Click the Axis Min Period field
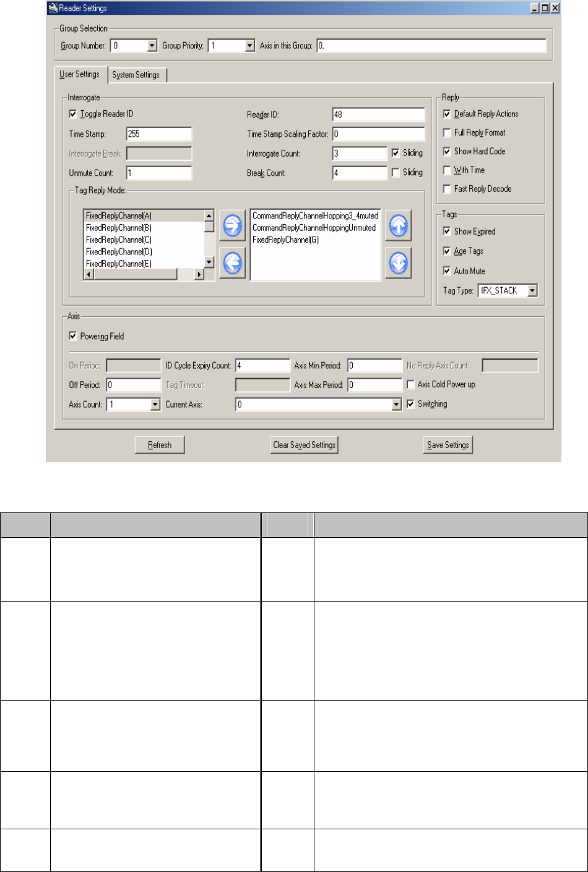The height and width of the screenshot is (872, 588). click(x=374, y=366)
